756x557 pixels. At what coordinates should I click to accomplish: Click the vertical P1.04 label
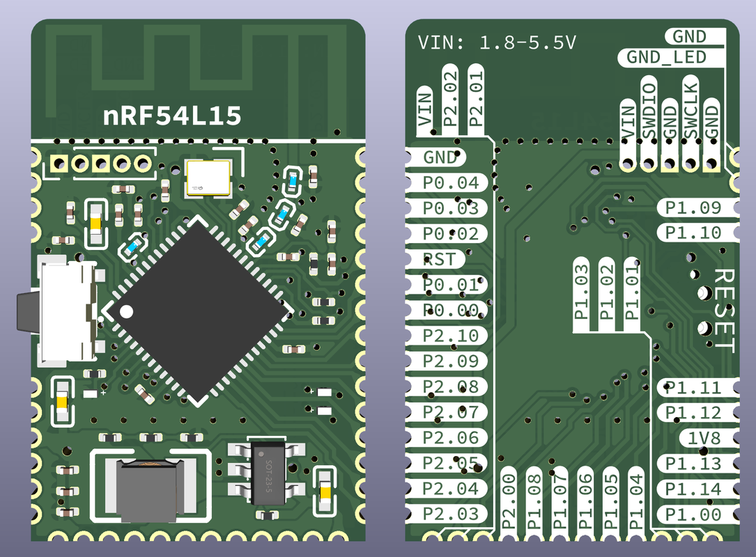click(x=636, y=501)
